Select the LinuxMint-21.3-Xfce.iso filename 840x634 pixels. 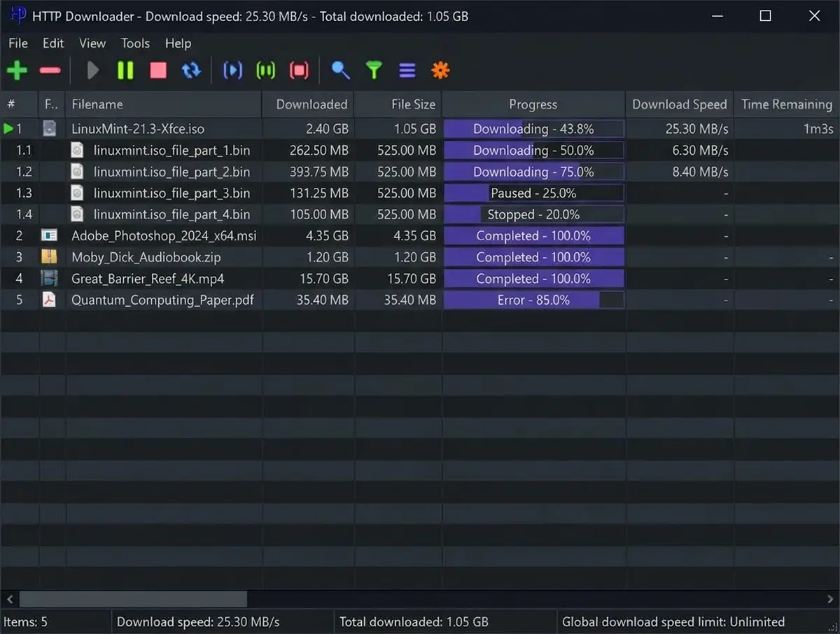pos(138,129)
